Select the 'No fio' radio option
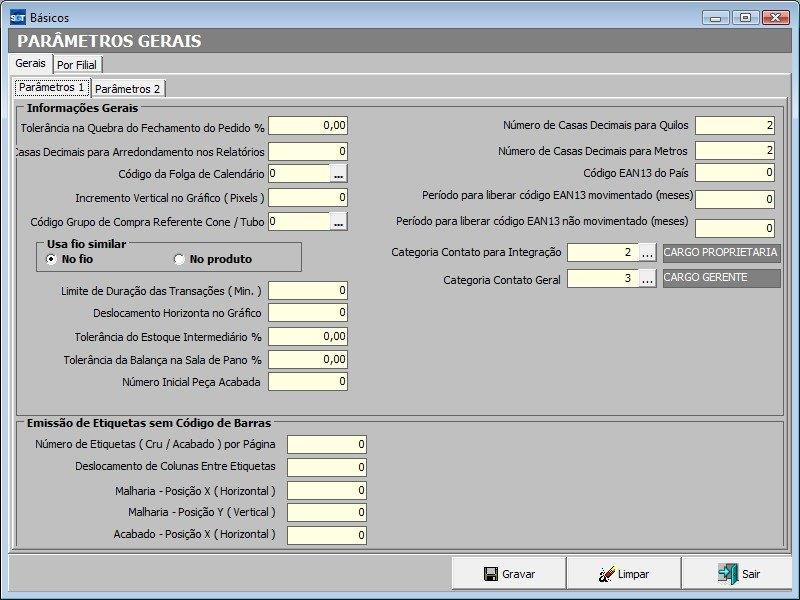The width and height of the screenshot is (800, 600). coord(52,259)
